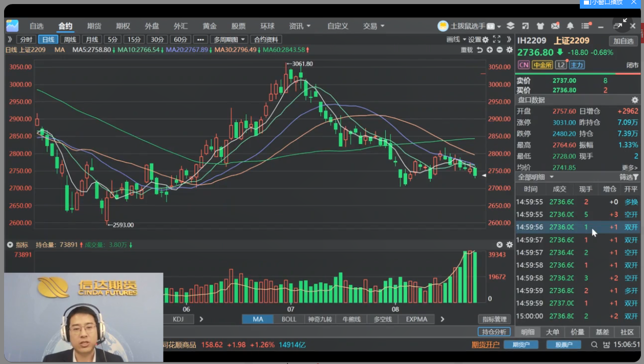
Task: Click the notification bell icon
Action: coord(570,26)
